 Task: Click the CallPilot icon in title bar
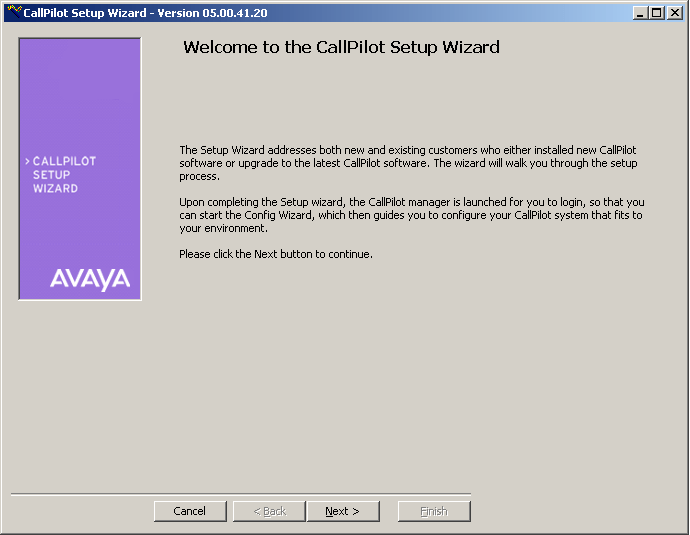click(x=14, y=12)
